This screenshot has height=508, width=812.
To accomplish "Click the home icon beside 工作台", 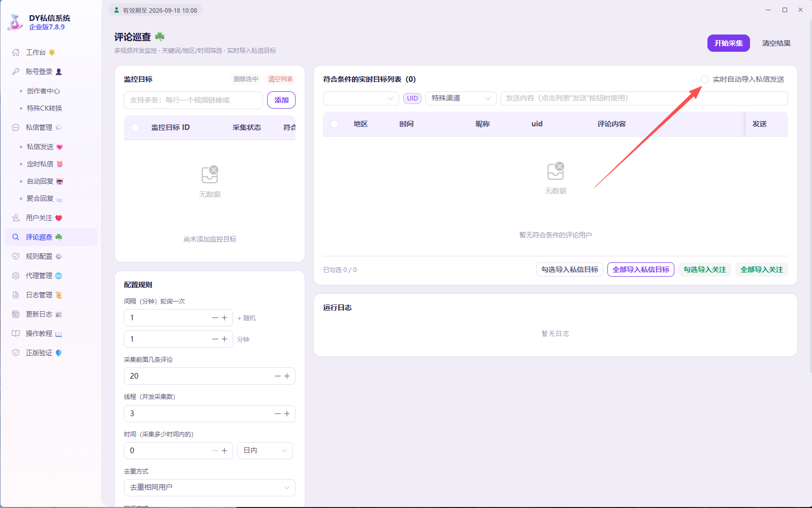I will (x=16, y=52).
